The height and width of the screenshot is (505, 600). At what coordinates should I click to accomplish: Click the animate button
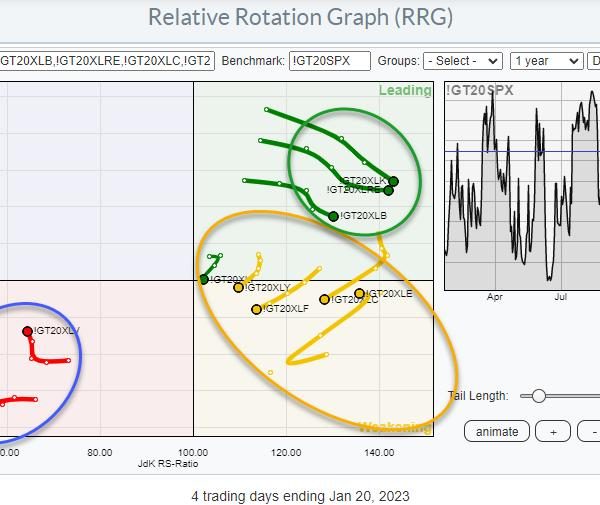click(x=497, y=431)
